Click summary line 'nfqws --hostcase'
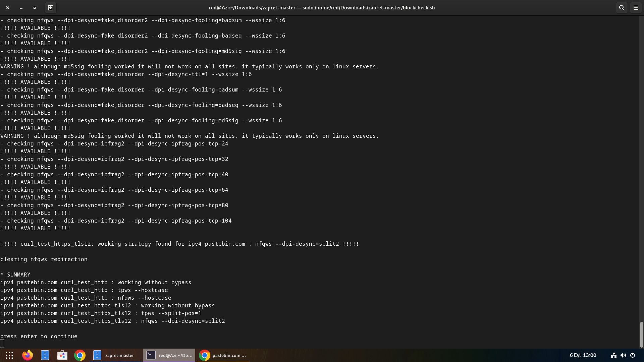The image size is (644, 362). tap(86, 298)
